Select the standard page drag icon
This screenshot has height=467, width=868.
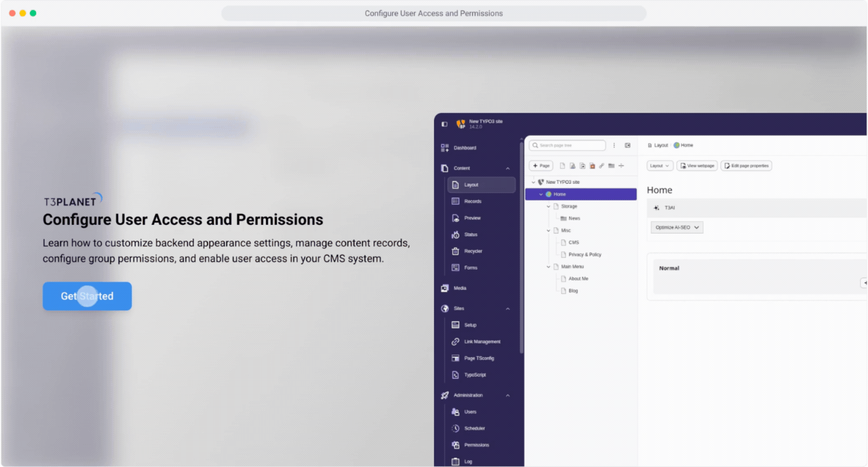pyautogui.click(x=562, y=166)
